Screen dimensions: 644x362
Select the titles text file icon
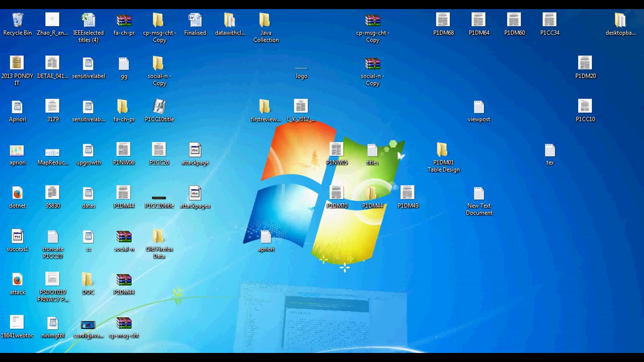372,150
